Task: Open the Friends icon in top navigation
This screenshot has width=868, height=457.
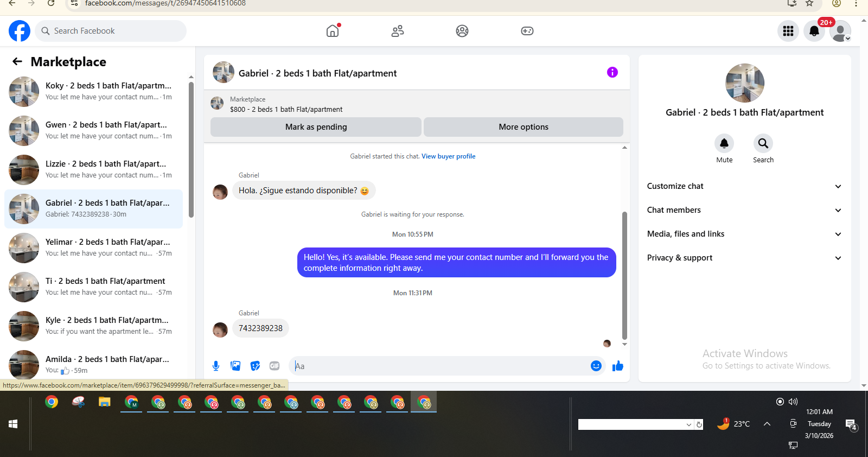Action: 398,31
